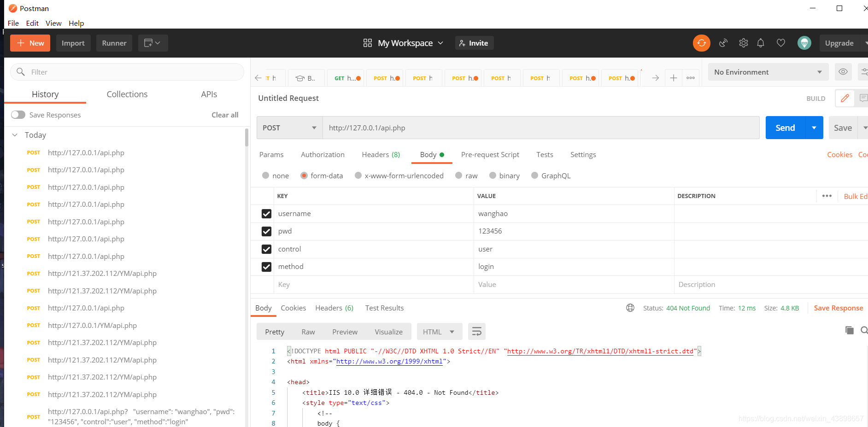Screen dimensions: 868x427
Task: Open the Send button dropdown arrow
Action: click(x=814, y=128)
